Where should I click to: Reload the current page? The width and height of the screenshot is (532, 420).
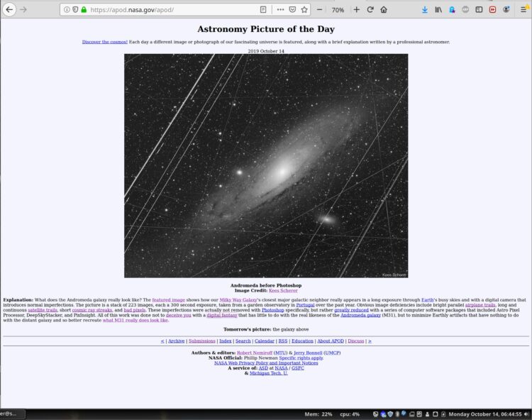(370, 10)
